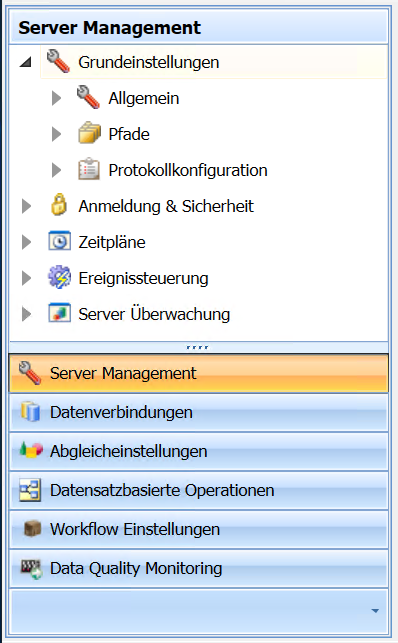Screen dimensions: 398x643
Task: Open Data Quality Monitoring section
Action: pyautogui.click(x=198, y=568)
